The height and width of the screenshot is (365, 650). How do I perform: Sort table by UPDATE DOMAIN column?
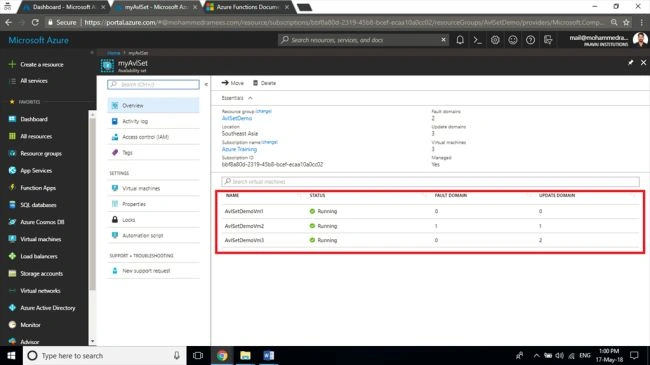click(x=557, y=195)
